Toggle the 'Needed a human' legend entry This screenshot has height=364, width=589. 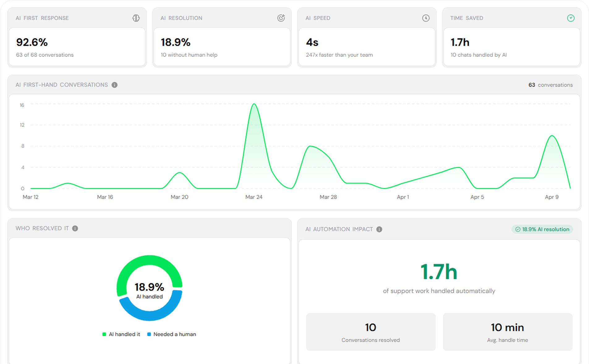(172, 334)
